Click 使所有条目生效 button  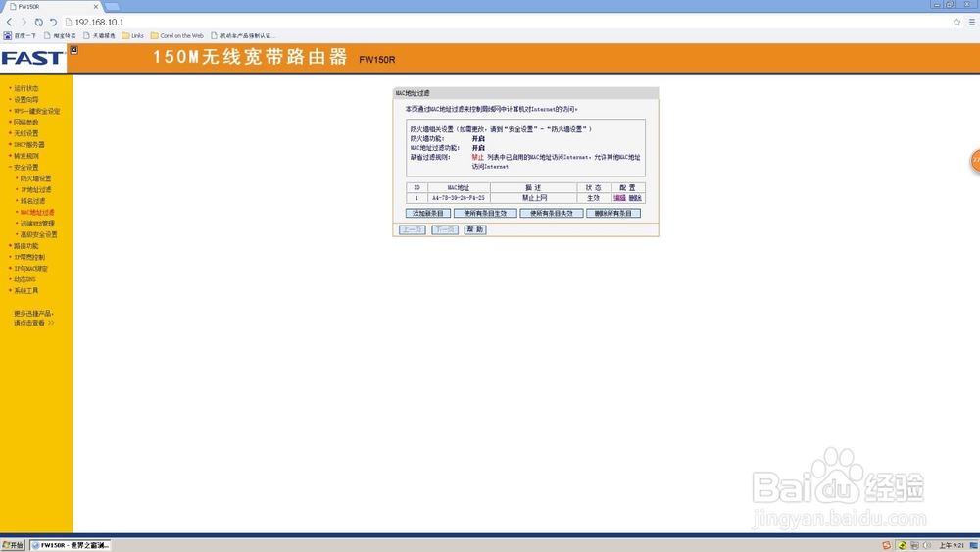pos(485,213)
